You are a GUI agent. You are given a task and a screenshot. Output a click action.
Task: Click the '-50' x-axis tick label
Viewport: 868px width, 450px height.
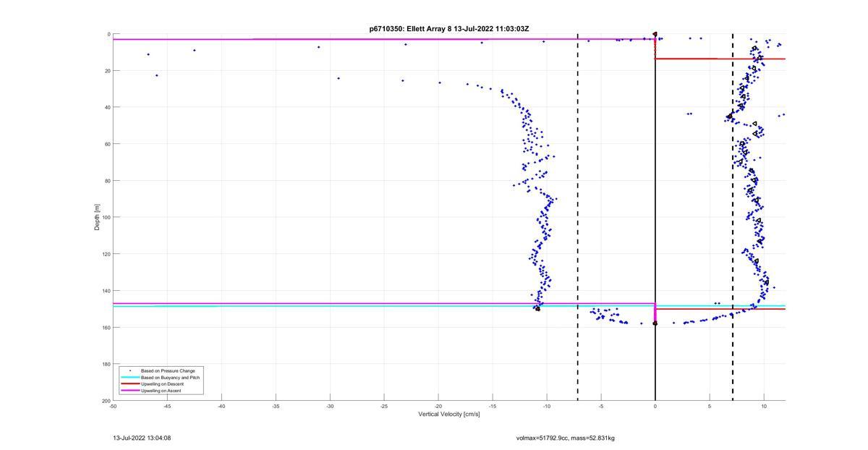(113, 406)
